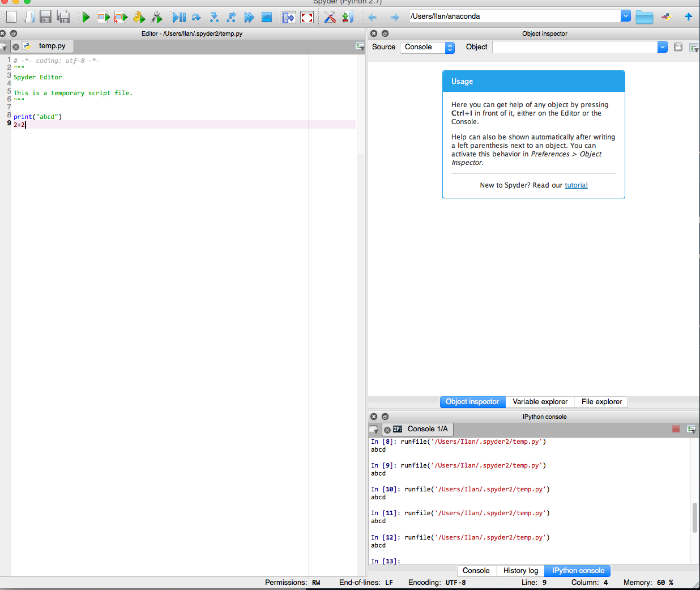Toggle fullscreen mode

[307, 18]
